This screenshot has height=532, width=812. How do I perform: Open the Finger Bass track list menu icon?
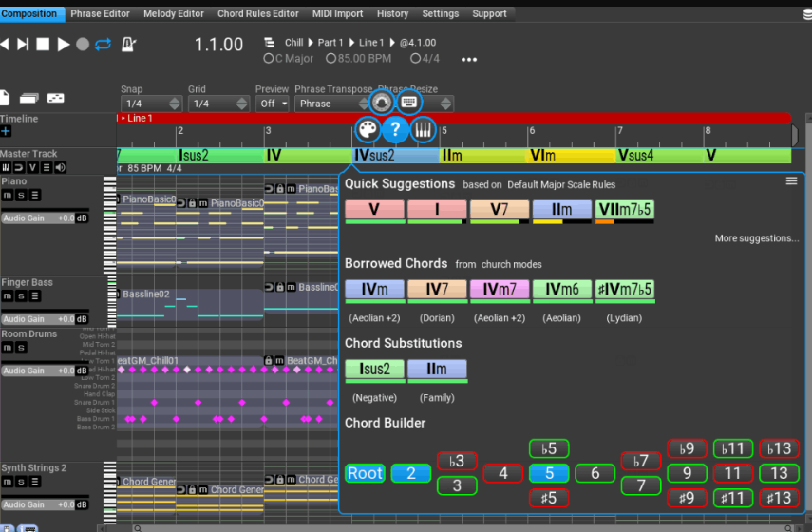[x=35, y=296]
